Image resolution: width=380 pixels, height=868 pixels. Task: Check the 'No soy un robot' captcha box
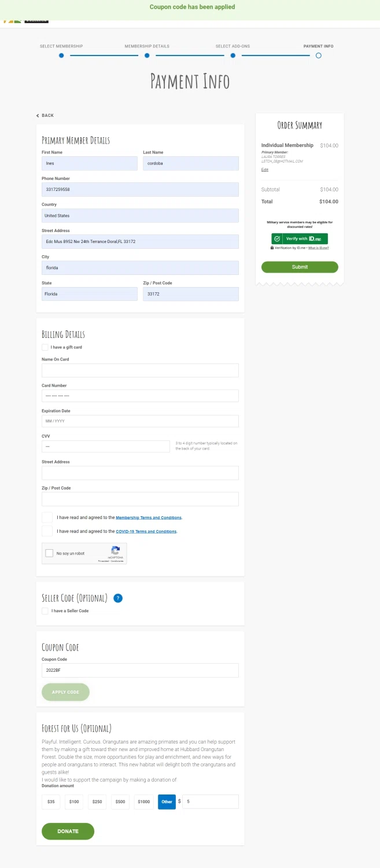[50, 553]
